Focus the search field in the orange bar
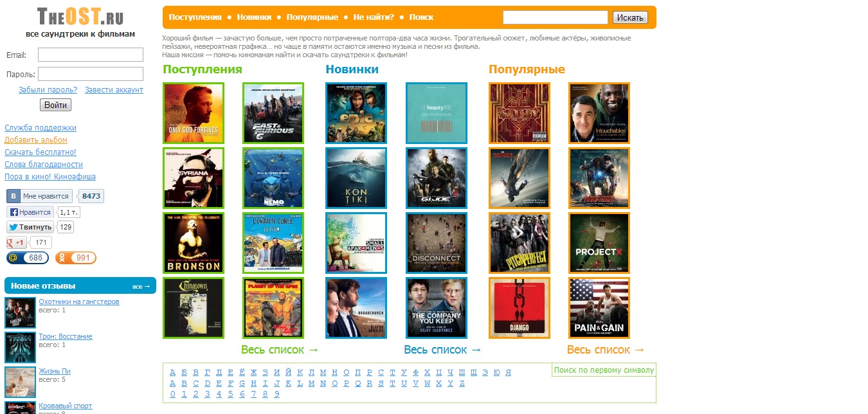The height and width of the screenshot is (414, 868). click(556, 17)
